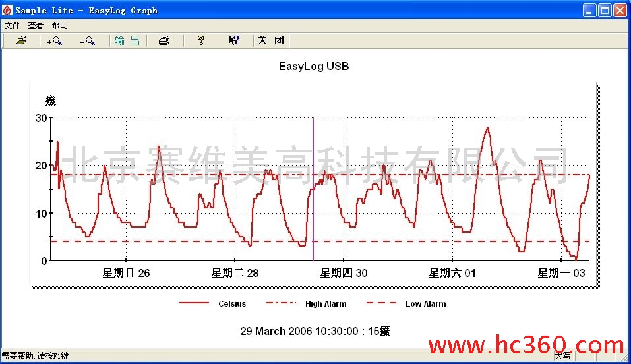Viewport: 631px width, 364px height.
Task: Maximize the EasyLog Graph window
Action: coord(605,10)
